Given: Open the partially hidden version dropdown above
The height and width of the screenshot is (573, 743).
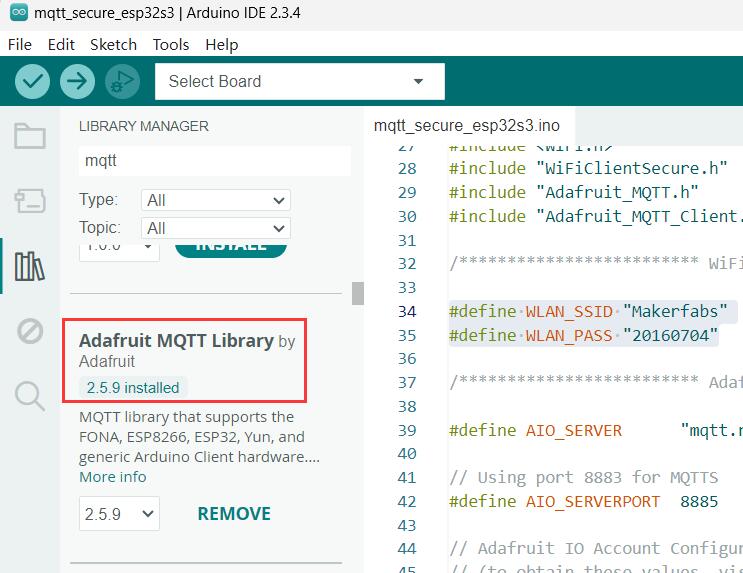Looking at the screenshot, I should [x=119, y=252].
